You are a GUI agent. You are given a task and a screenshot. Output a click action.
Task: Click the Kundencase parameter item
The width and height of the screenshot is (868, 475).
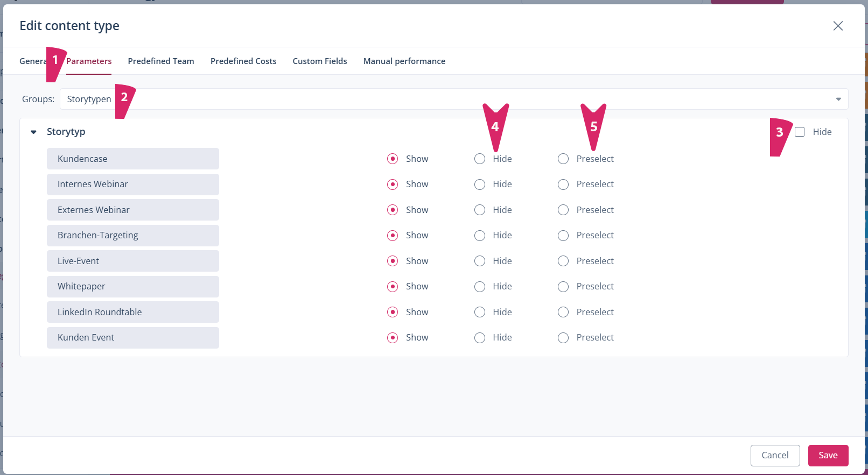[x=132, y=159]
